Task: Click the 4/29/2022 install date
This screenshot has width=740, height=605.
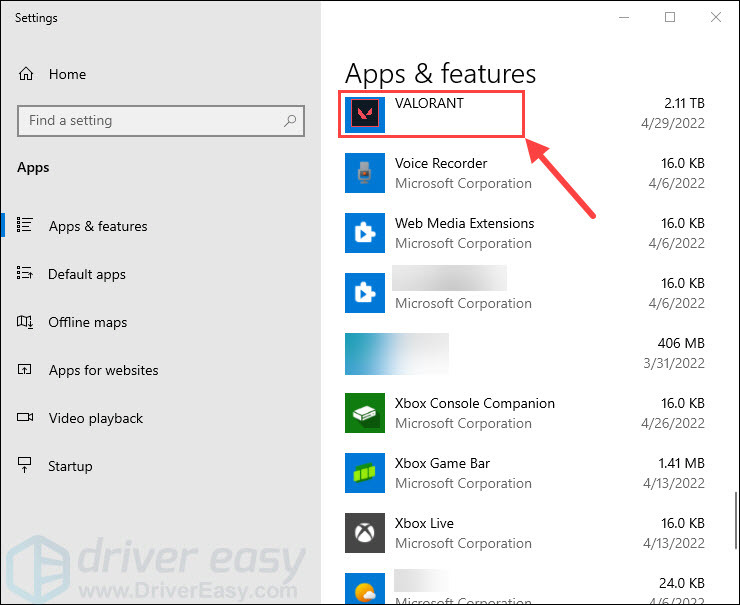Action: click(673, 123)
